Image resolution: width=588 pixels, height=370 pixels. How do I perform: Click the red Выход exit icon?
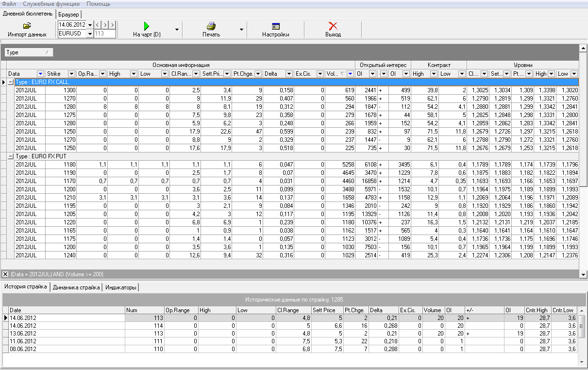(333, 26)
